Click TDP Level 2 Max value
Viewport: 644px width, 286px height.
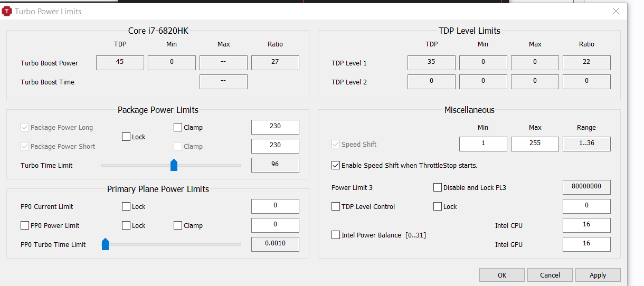click(x=535, y=81)
